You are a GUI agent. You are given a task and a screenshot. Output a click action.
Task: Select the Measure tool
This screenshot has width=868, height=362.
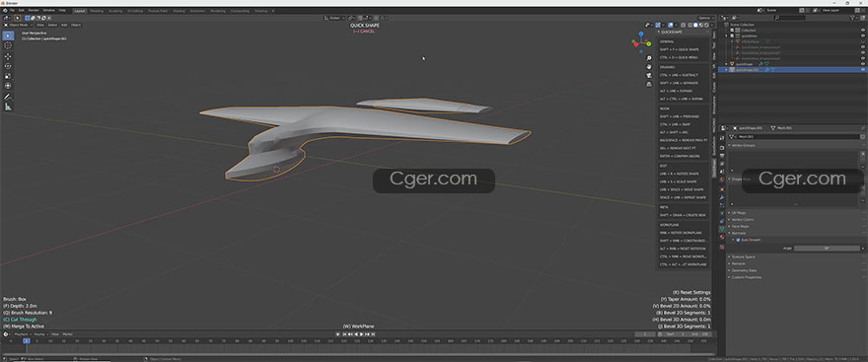pos(8,107)
